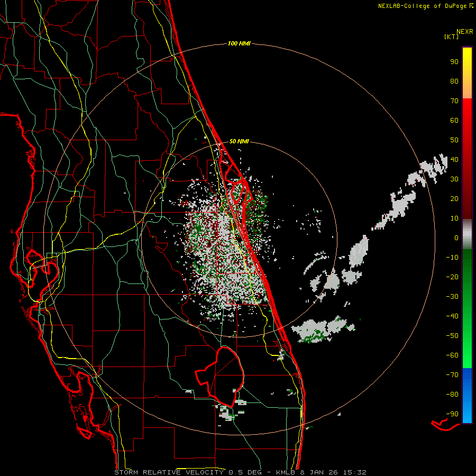Pick the blue bottom segment of color bar
The width and height of the screenshot is (476, 476).
click(467, 396)
